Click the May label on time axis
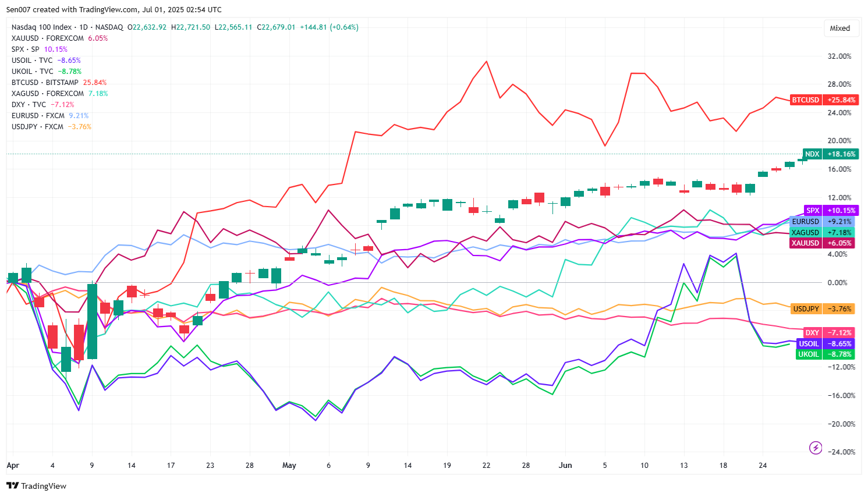This screenshot has height=497, width=868. 289,466
